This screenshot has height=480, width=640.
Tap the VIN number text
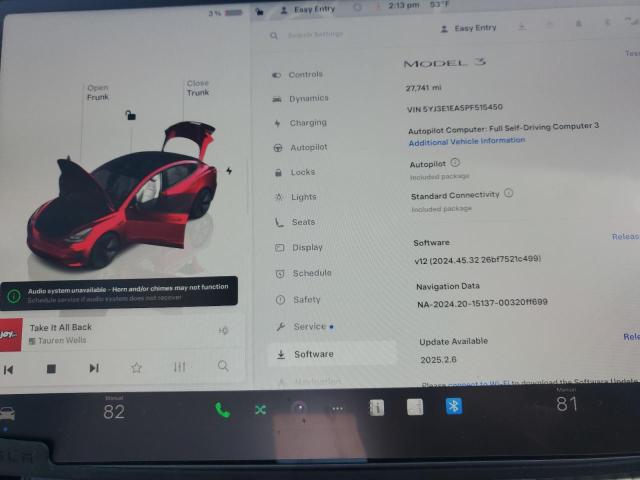point(455,108)
